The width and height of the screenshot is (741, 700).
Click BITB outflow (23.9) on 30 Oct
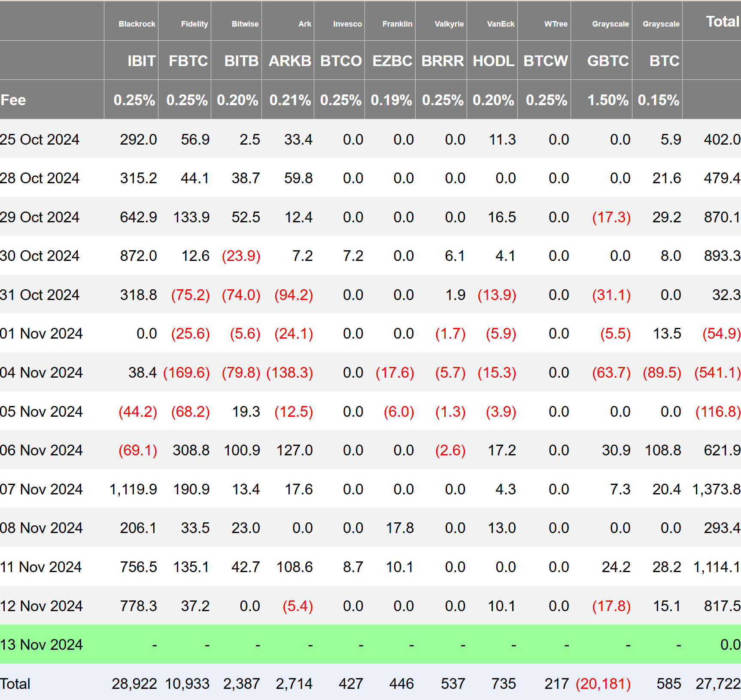(241, 256)
